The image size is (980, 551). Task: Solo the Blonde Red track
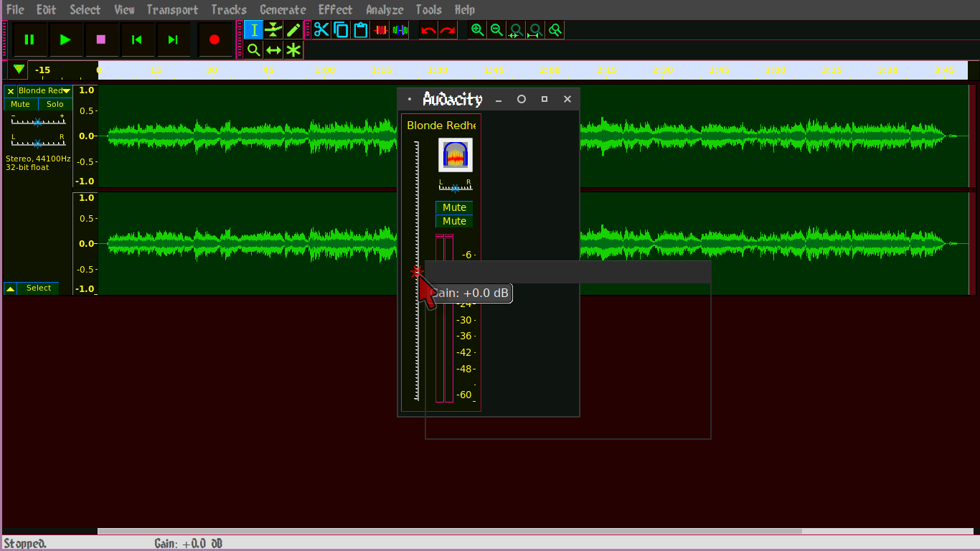pos(55,104)
